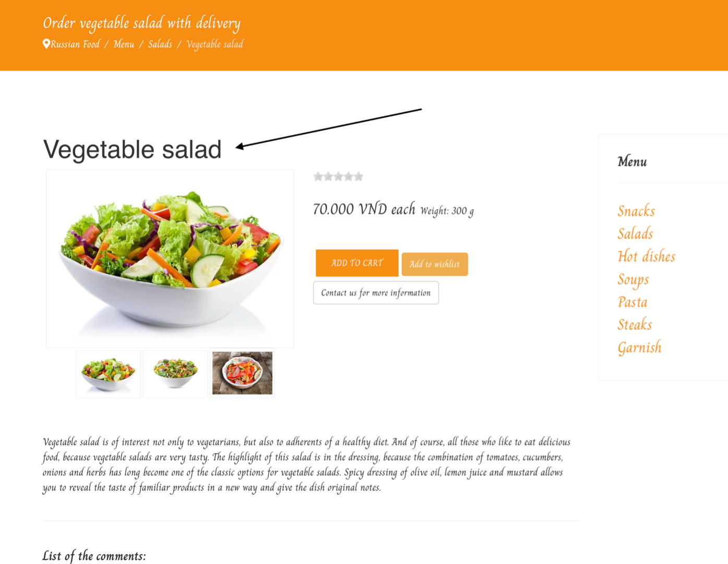Open Steaks category in sidebar
The height and width of the screenshot is (564, 728).
(x=635, y=325)
